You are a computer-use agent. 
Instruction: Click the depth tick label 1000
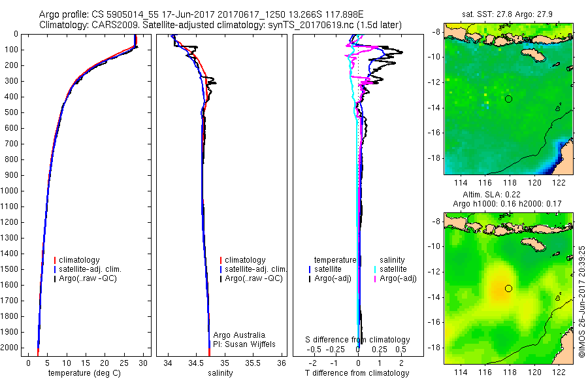[9, 191]
